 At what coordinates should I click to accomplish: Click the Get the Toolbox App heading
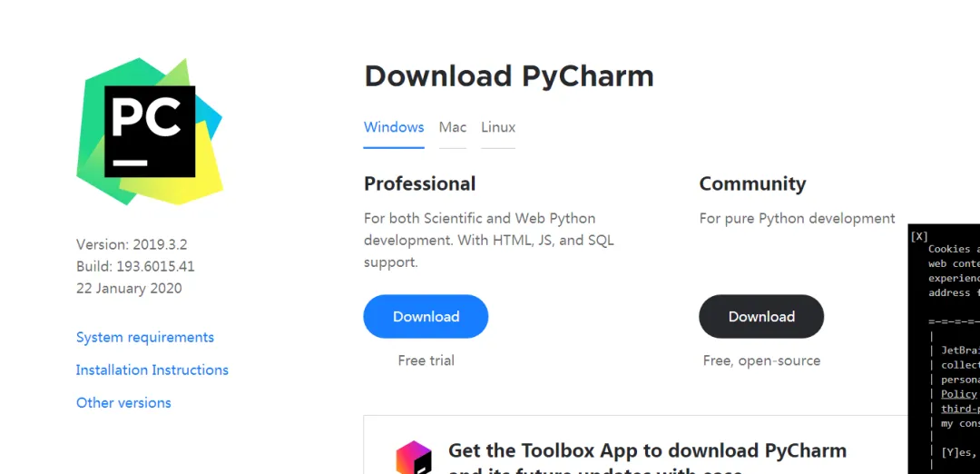647,451
